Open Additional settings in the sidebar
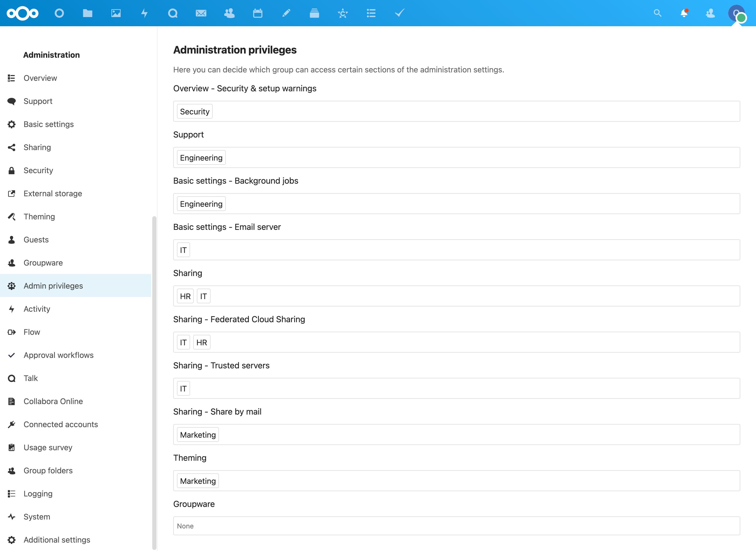Viewport: 756px width, 551px height. click(76, 540)
